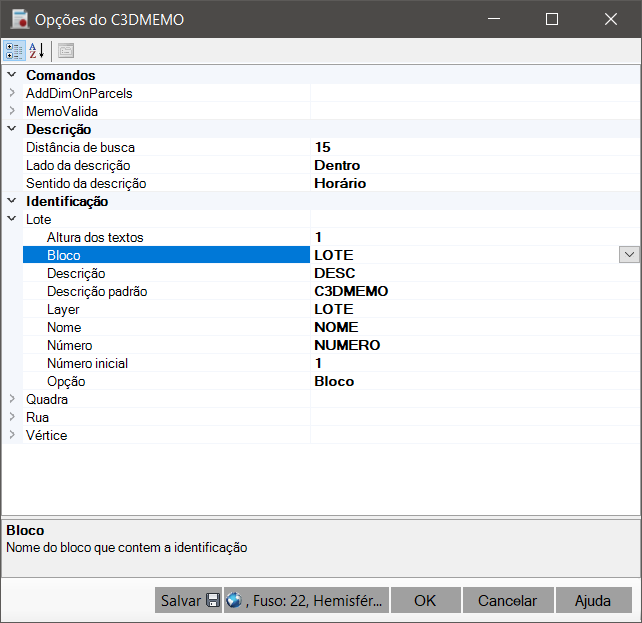Select the Lado da descrição property label

[78, 165]
